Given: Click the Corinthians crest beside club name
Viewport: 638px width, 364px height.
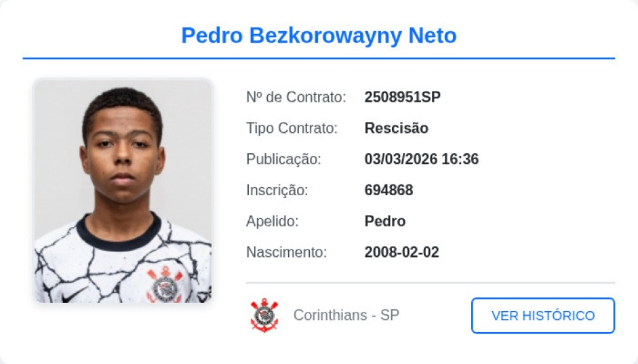Looking at the screenshot, I should (x=264, y=316).
